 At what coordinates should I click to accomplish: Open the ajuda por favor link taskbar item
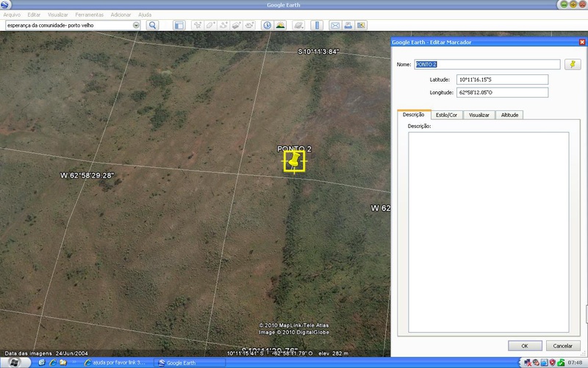point(115,362)
